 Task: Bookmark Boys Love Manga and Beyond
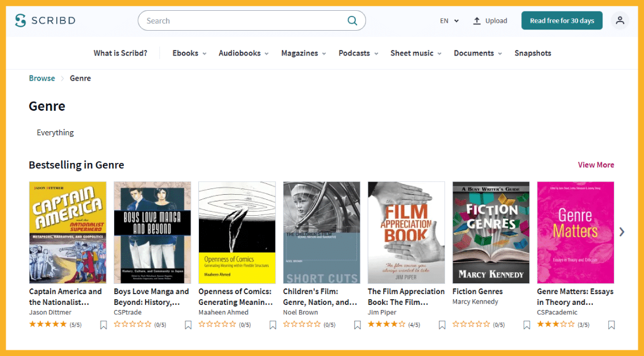pos(188,325)
